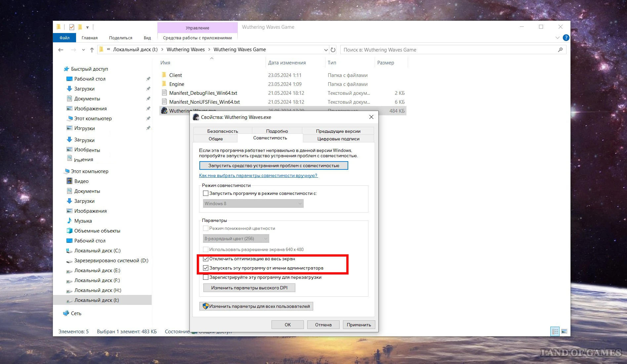Expand the ribbon with the chevron
This screenshot has width=627, height=364.
coord(557,38)
